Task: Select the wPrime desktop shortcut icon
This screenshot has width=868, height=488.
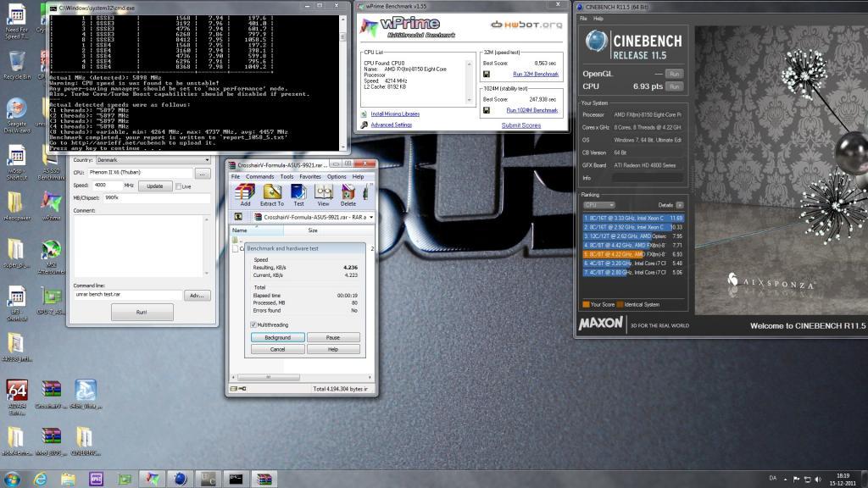Action: (x=51, y=206)
